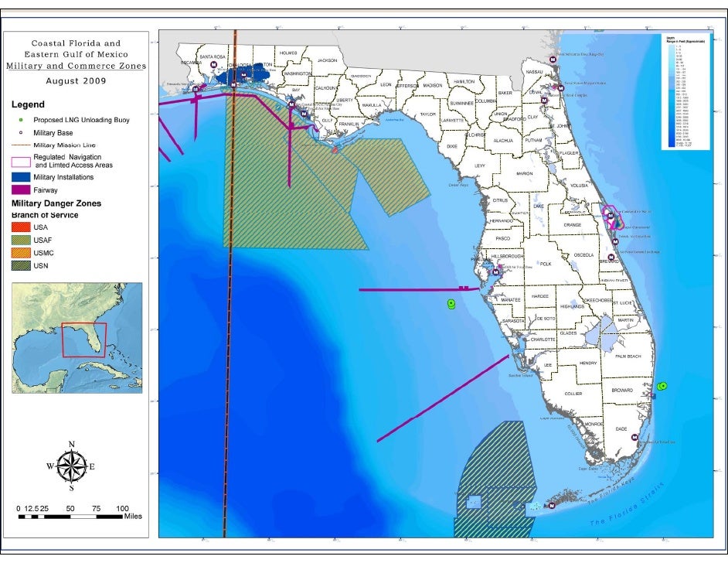The image size is (728, 563).
Task: Click the military base marker in Hillsborough county
Action: click(496, 273)
